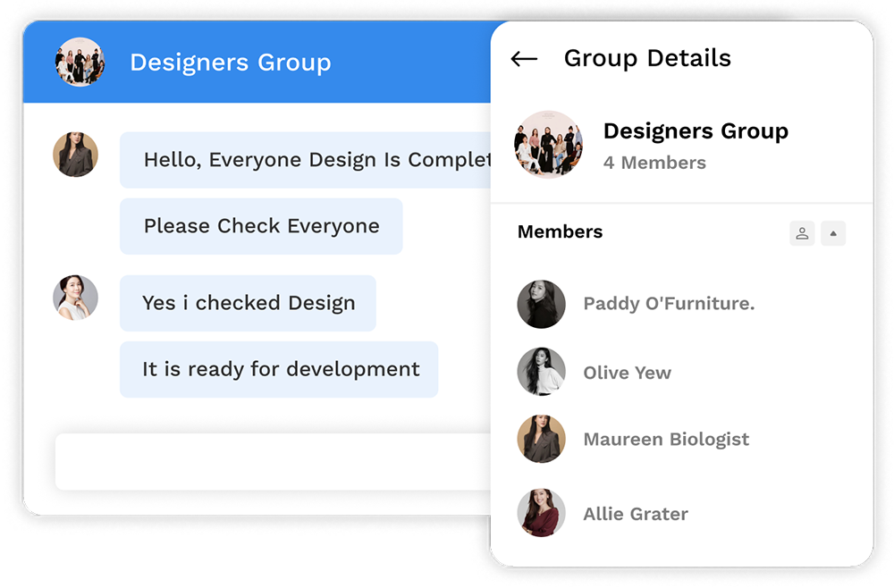Select Olive Yew's profile picture
This screenshot has width=894, height=588.
[x=541, y=372]
